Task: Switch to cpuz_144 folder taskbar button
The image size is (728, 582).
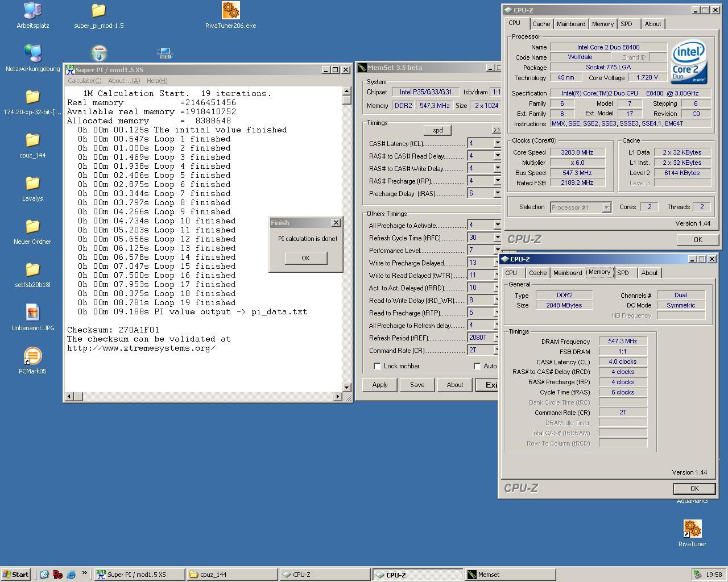Action: pos(233,575)
